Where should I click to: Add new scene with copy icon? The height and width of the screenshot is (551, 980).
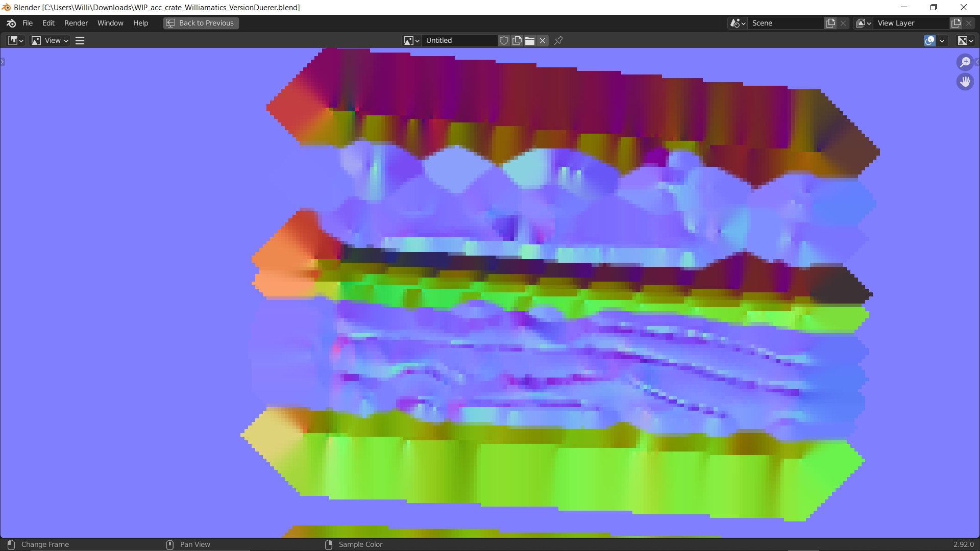pyautogui.click(x=830, y=23)
